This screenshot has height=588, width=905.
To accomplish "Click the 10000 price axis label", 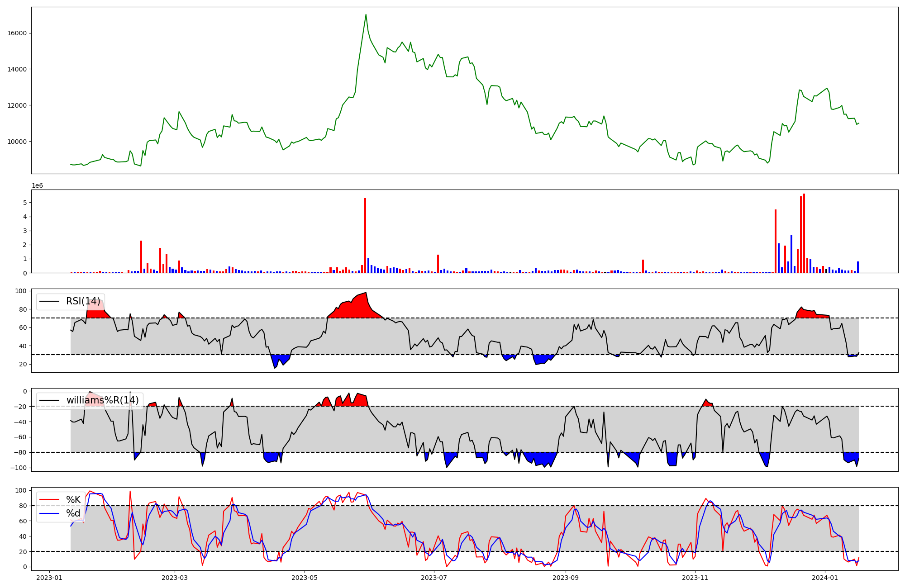I will tap(17, 142).
